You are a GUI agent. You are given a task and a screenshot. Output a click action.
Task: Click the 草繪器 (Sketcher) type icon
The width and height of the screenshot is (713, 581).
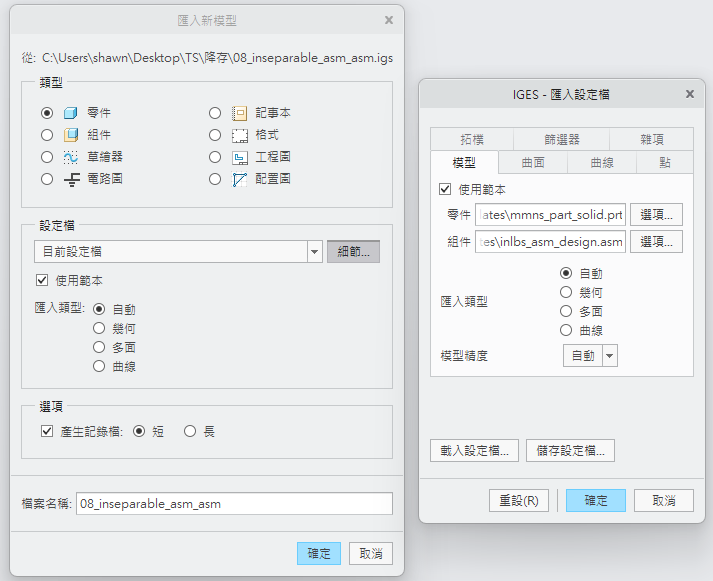click(x=71, y=157)
